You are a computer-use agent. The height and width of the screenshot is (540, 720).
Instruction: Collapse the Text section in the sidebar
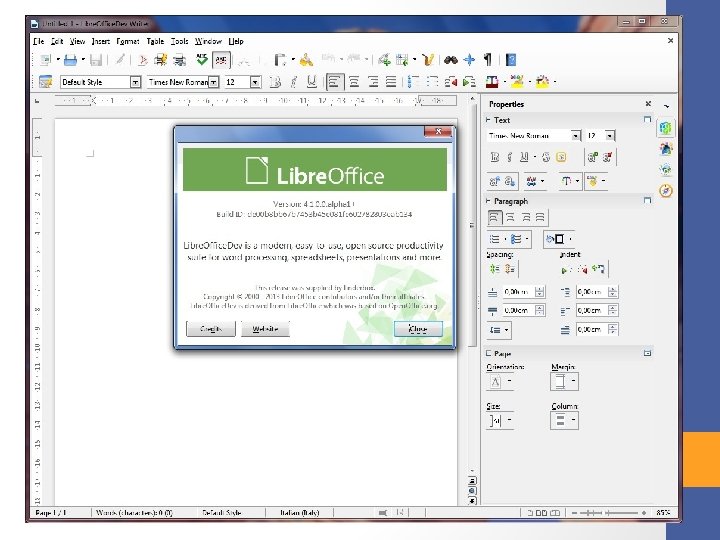click(x=488, y=120)
